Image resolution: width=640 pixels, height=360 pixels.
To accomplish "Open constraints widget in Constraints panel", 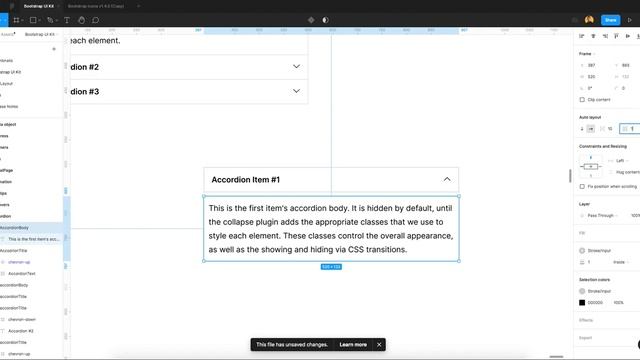I will tap(591, 167).
